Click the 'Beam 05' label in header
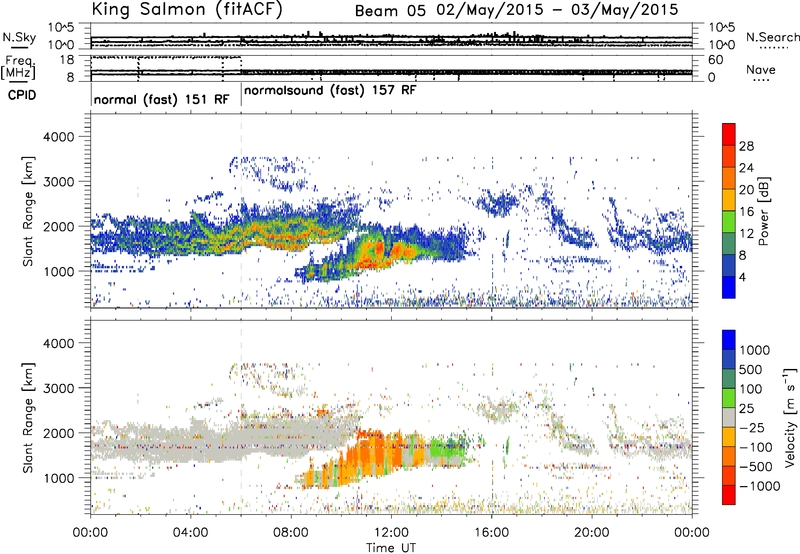 [390, 10]
